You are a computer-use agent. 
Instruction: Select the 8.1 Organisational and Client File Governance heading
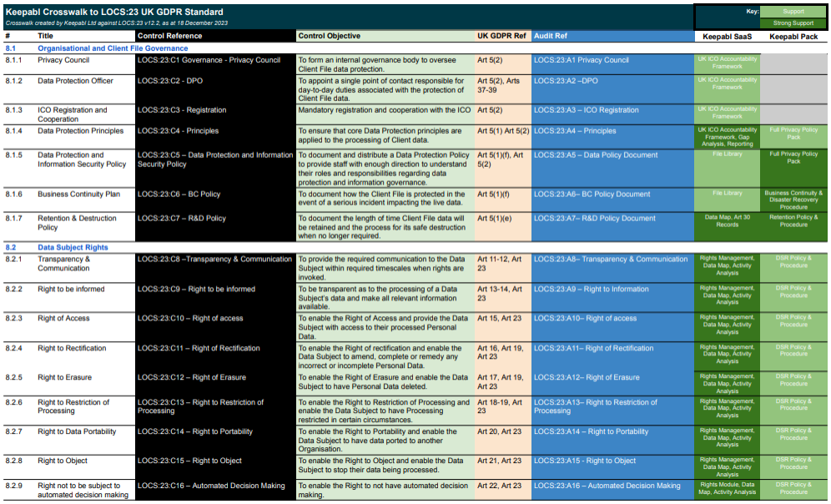113,48
